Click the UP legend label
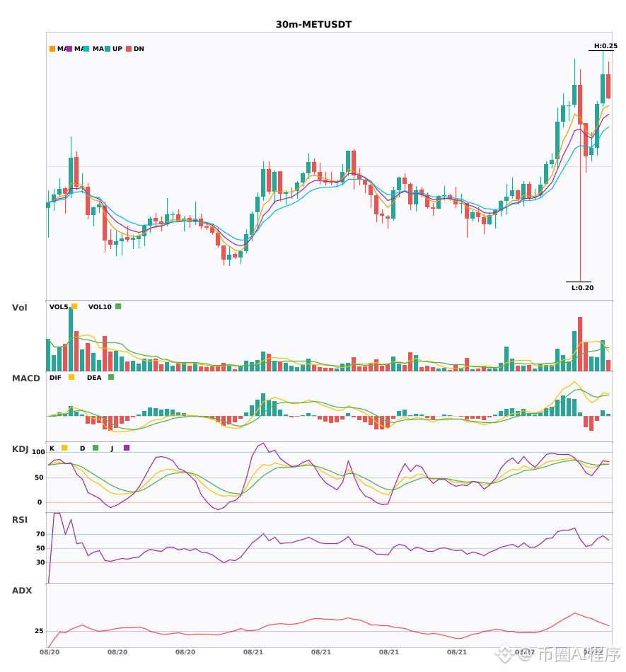The width and height of the screenshot is (626, 672). coord(117,49)
